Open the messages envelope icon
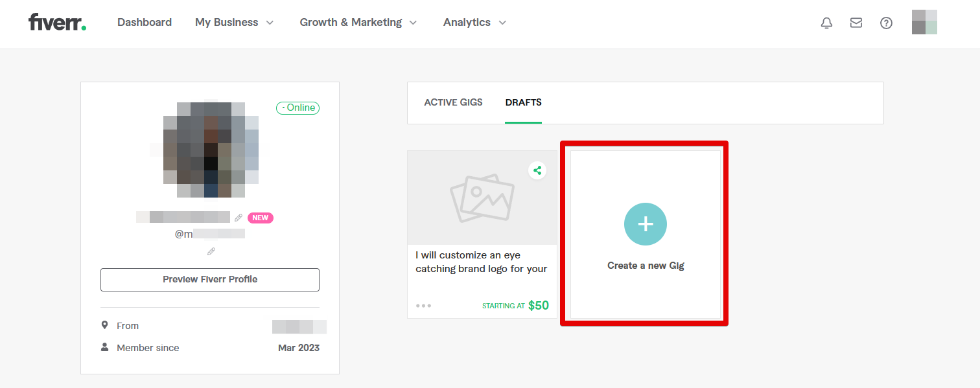 point(856,23)
